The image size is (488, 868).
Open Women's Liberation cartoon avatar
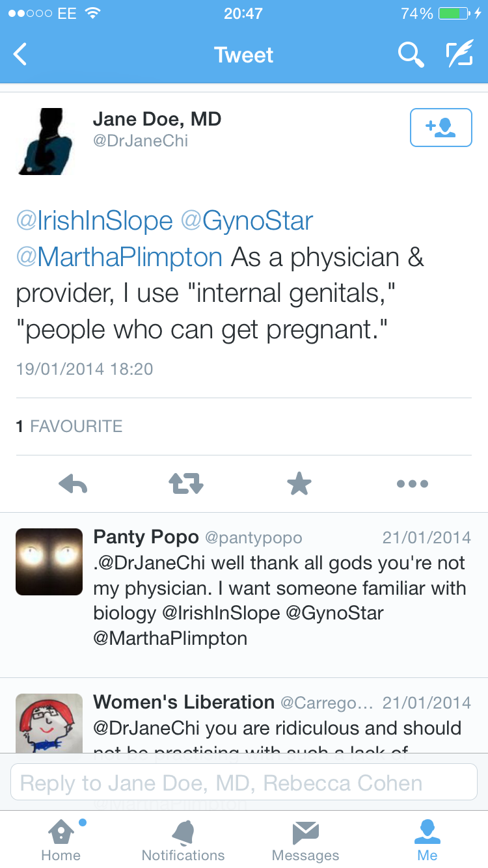tap(49, 723)
